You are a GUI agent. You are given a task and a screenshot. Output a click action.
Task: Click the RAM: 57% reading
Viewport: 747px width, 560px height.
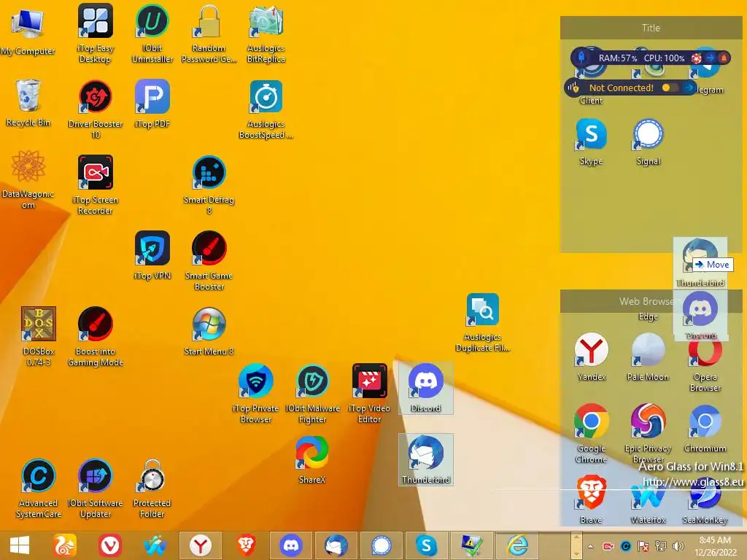click(617, 58)
